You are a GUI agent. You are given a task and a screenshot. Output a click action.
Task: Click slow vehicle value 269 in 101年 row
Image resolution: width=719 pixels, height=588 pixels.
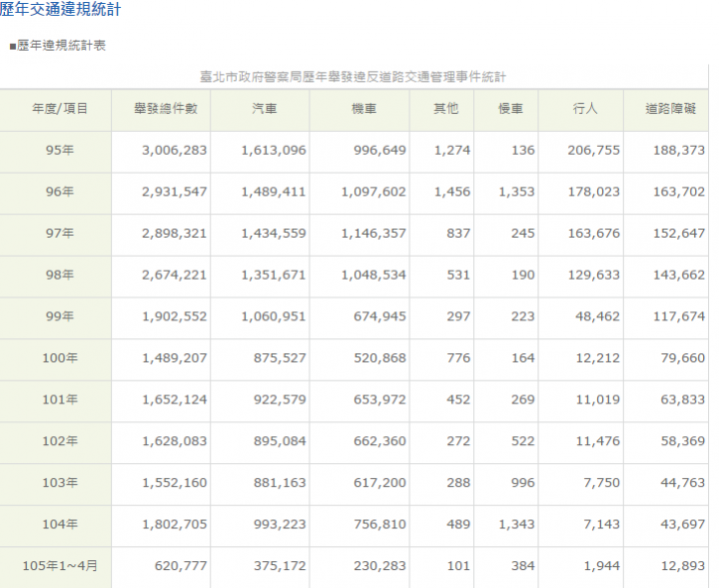[x=523, y=399]
